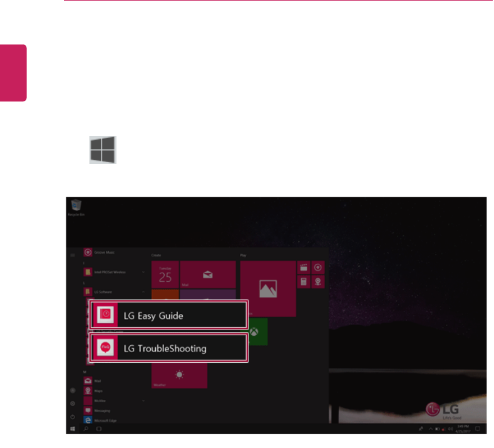Expand Intel PROSet Wireless folder chevron
This screenshot has height=448, width=494.
tap(143, 272)
